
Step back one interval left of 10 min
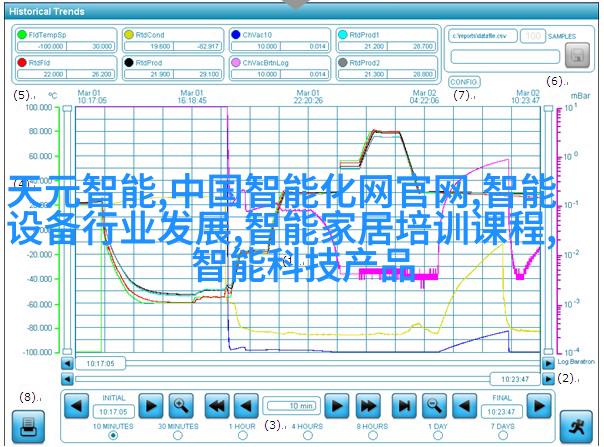coord(247,405)
